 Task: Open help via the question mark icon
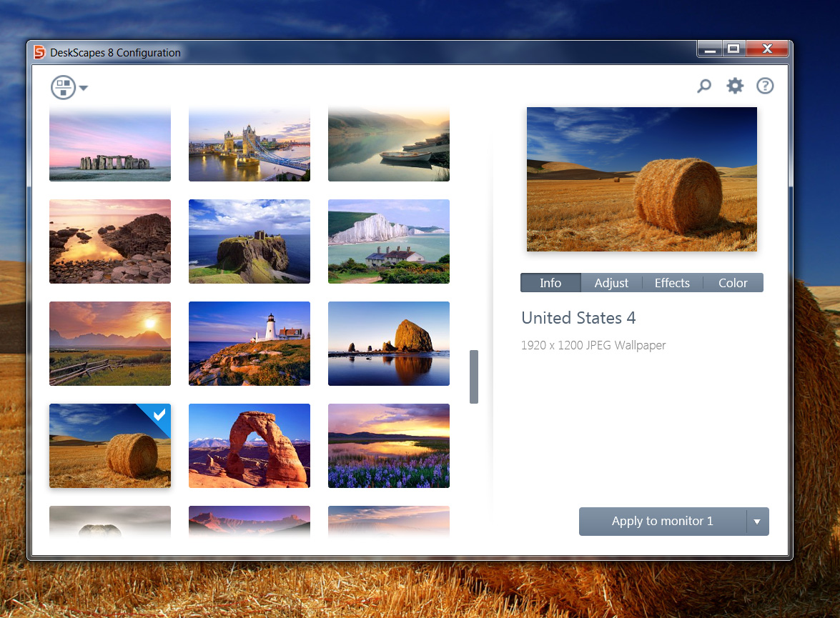[x=764, y=86]
